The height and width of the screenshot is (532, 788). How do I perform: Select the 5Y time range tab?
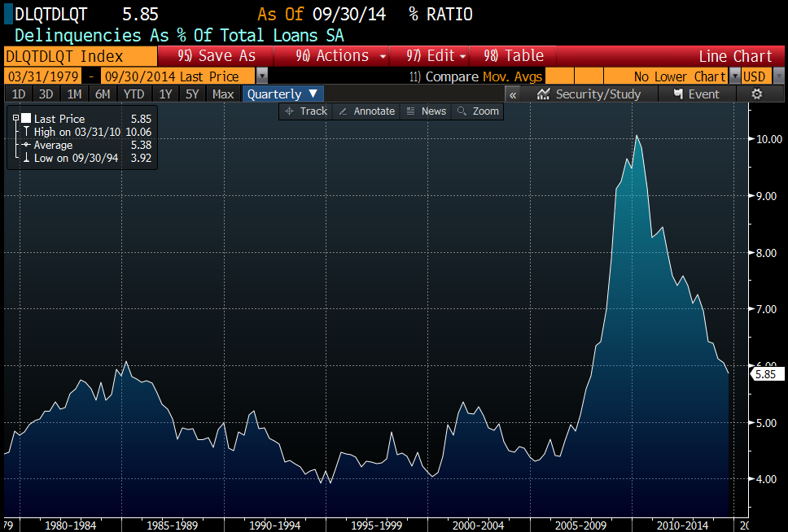point(192,94)
